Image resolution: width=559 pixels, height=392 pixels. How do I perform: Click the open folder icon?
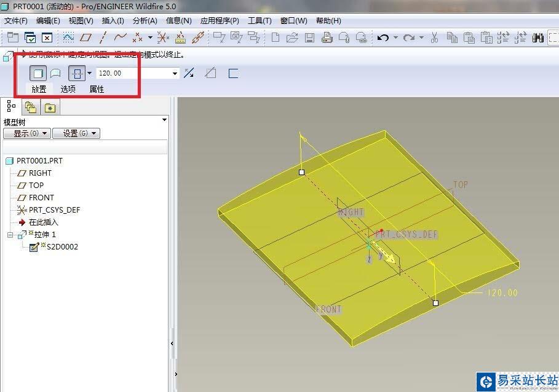[292, 37]
